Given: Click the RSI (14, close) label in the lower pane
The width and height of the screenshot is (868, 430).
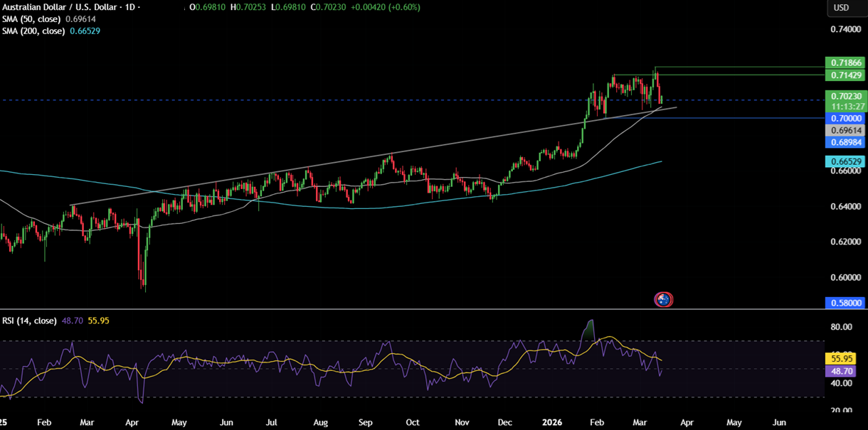Looking at the screenshot, I should click(x=31, y=321).
